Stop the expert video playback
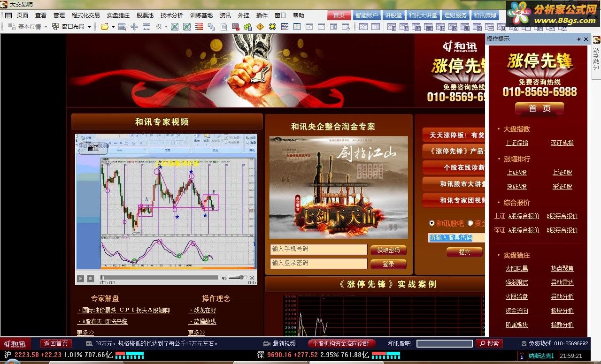This screenshot has height=364, width=601. [x=91, y=279]
